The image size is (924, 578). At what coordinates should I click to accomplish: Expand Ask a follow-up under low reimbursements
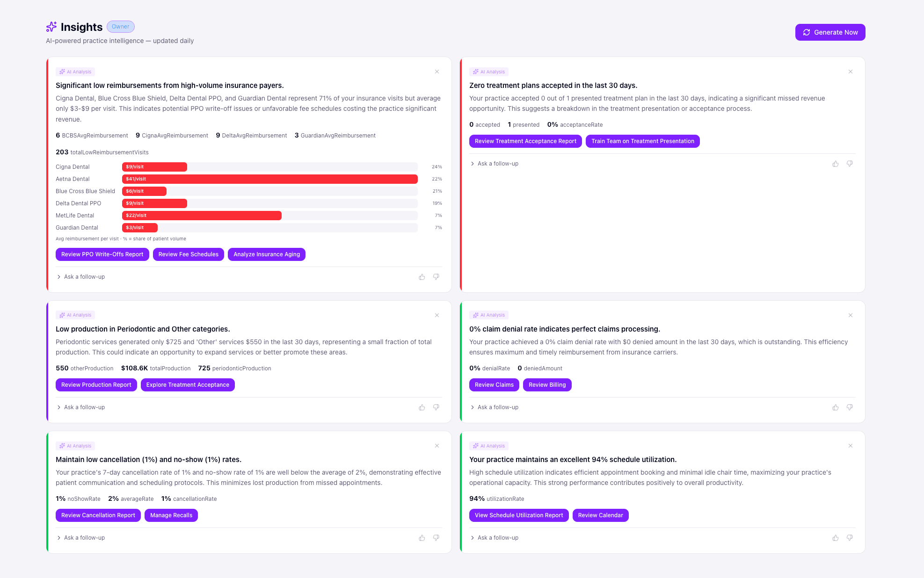80,277
